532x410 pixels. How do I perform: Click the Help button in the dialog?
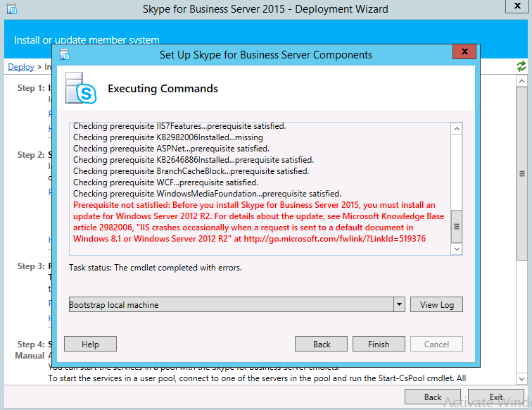click(x=90, y=344)
